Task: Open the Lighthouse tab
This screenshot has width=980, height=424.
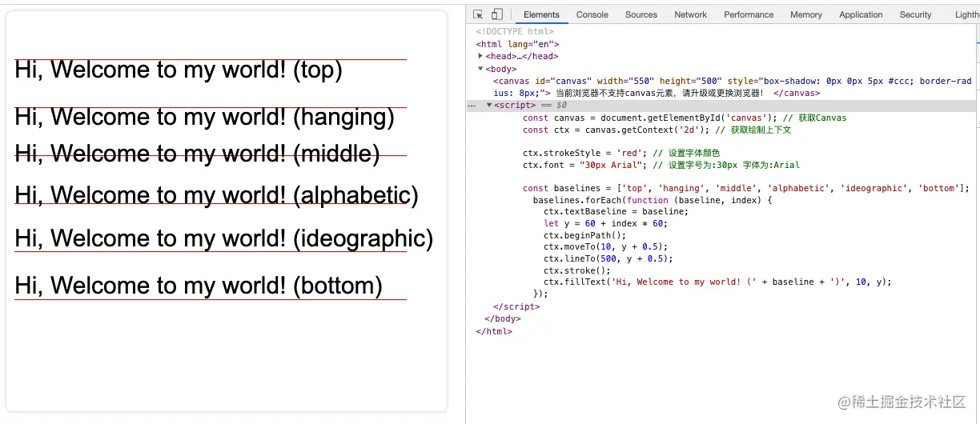Action: click(x=967, y=14)
